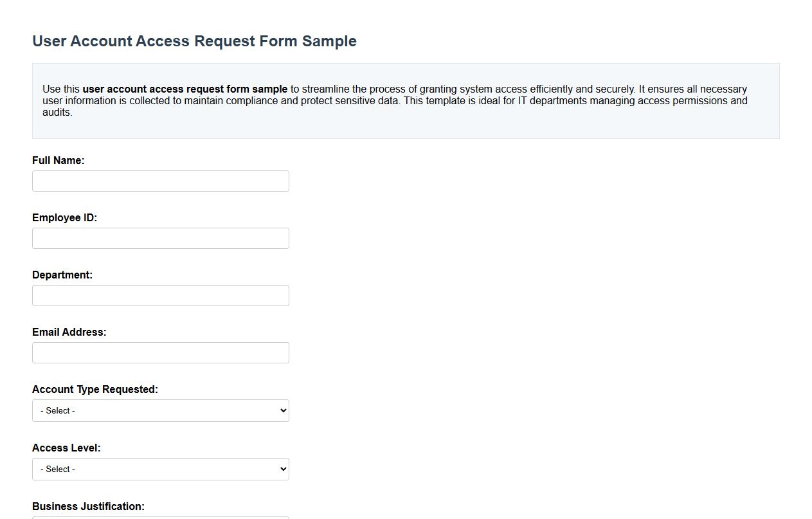
Task: Expand the Account Type select showing '- Select -'
Action: point(160,410)
